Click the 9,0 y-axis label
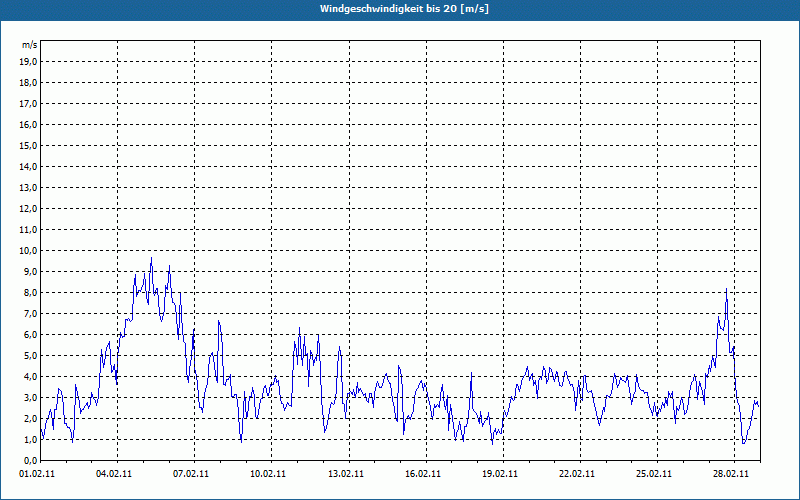This screenshot has width=800, height=500. click(x=31, y=271)
